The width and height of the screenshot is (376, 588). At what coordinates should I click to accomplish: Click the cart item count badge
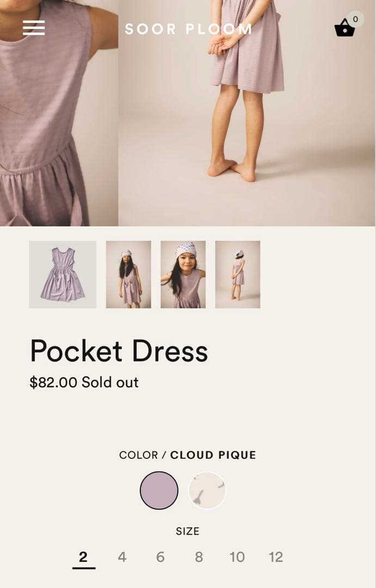click(355, 19)
